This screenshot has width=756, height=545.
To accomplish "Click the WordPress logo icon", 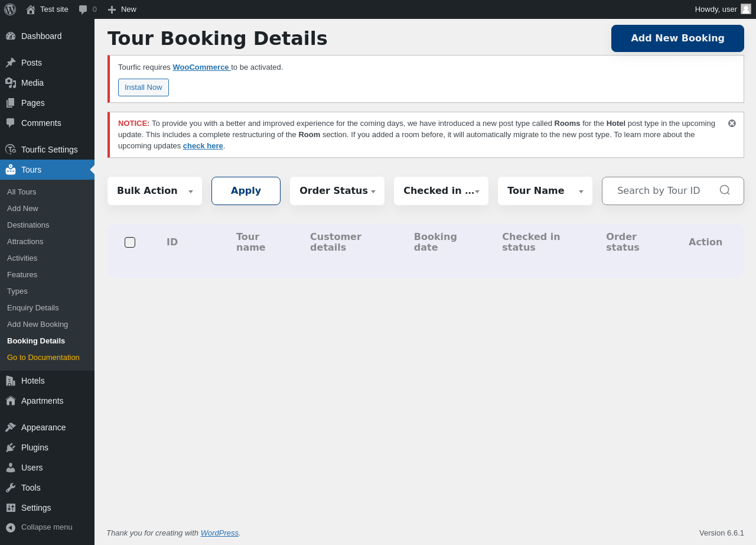I will 10,9.
